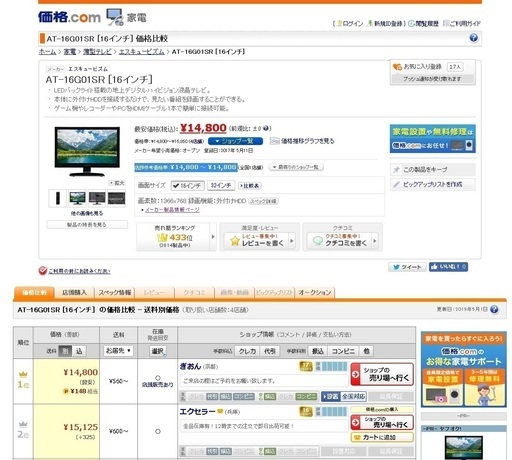Switch to the オークション tab

coord(315,293)
